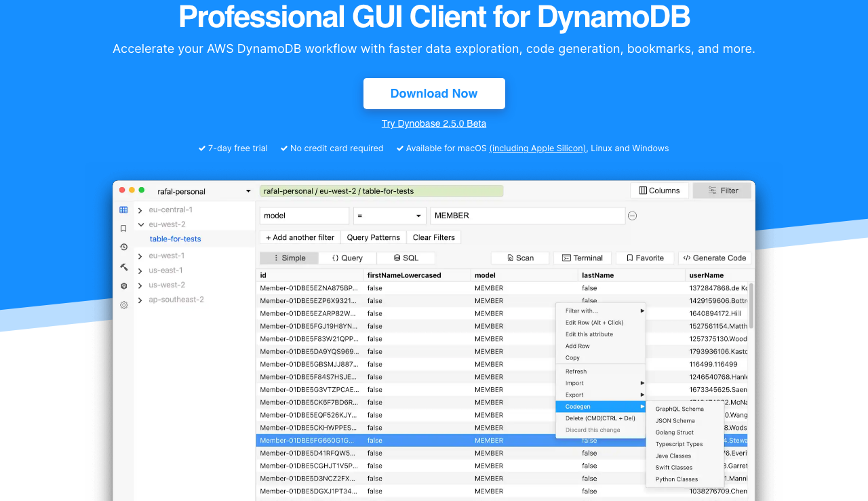The width and height of the screenshot is (868, 501).
Task: Open the history clock icon in sidebar
Action: click(x=123, y=247)
